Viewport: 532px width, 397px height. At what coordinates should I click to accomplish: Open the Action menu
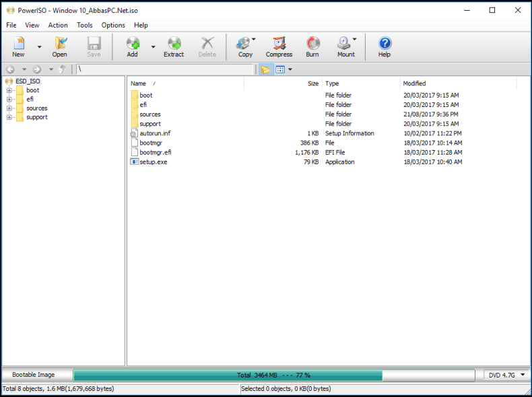(58, 25)
